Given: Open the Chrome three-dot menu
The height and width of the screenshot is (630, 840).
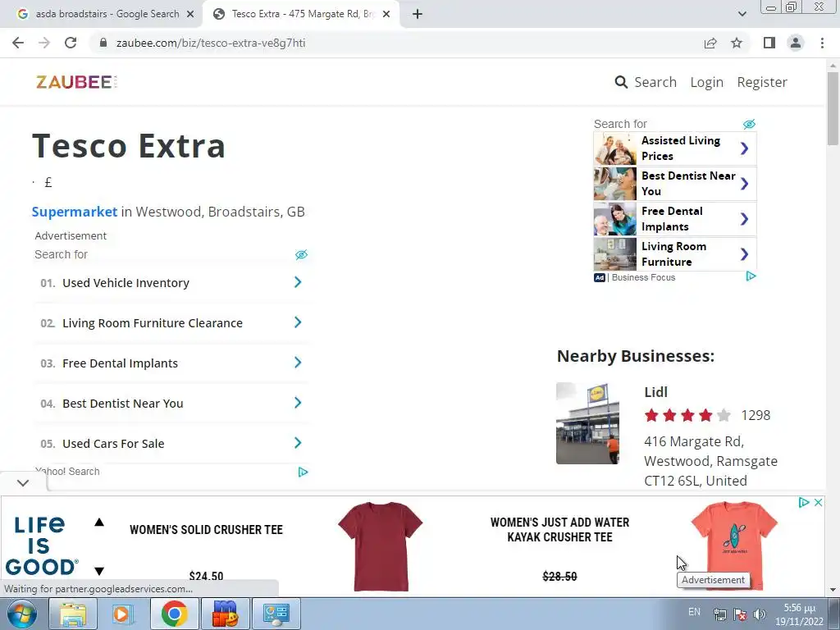Looking at the screenshot, I should pyautogui.click(x=822, y=43).
